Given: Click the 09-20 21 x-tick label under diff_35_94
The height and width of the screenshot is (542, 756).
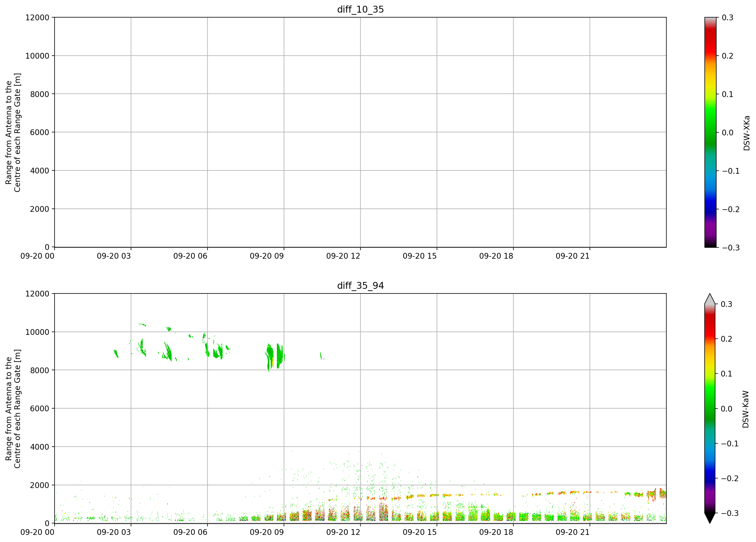Looking at the screenshot, I should 573,532.
